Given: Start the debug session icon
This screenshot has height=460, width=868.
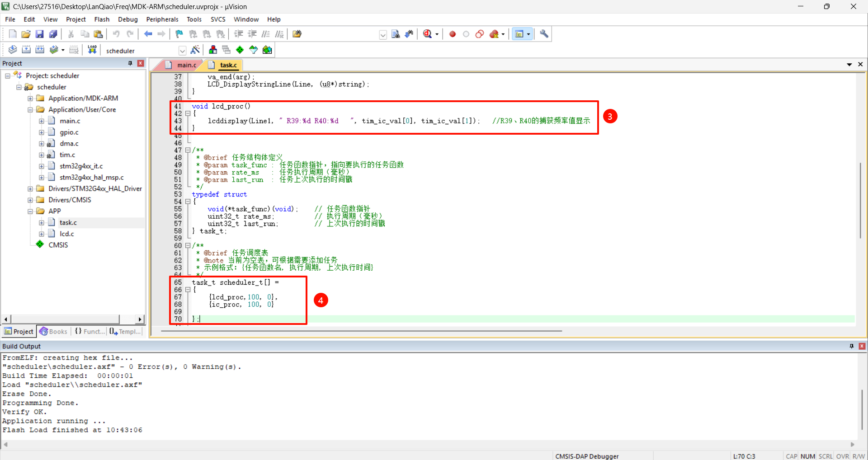Looking at the screenshot, I should point(427,34).
